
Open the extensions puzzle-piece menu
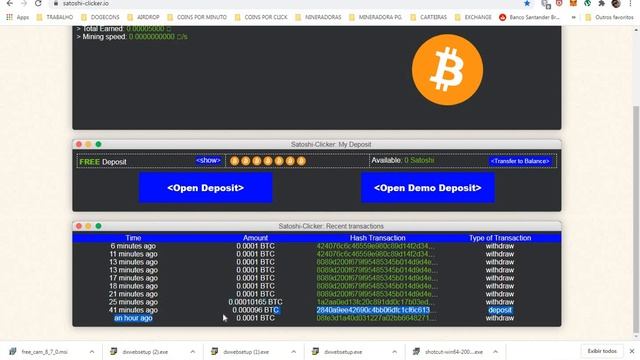601,3
